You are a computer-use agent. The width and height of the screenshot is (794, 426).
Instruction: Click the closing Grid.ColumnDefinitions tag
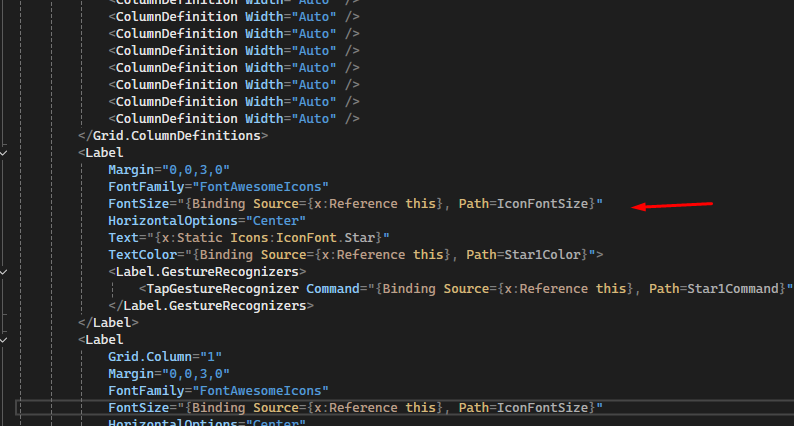pos(174,135)
